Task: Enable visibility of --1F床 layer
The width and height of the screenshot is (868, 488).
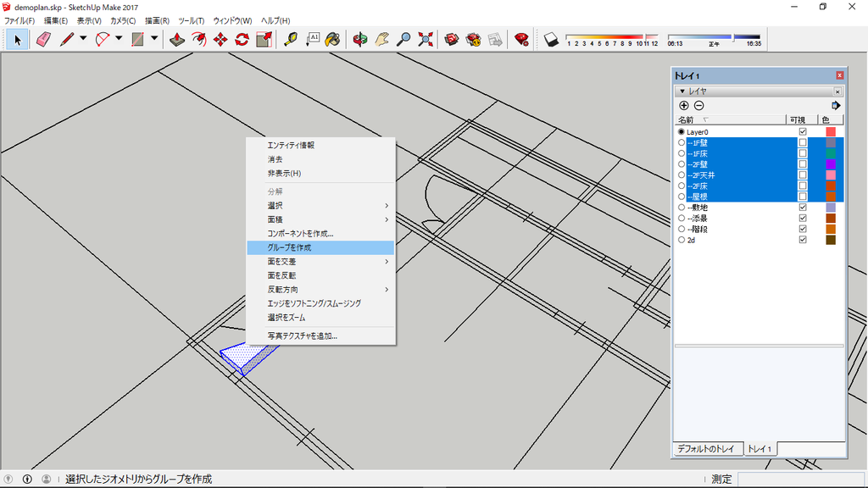Action: [x=803, y=153]
